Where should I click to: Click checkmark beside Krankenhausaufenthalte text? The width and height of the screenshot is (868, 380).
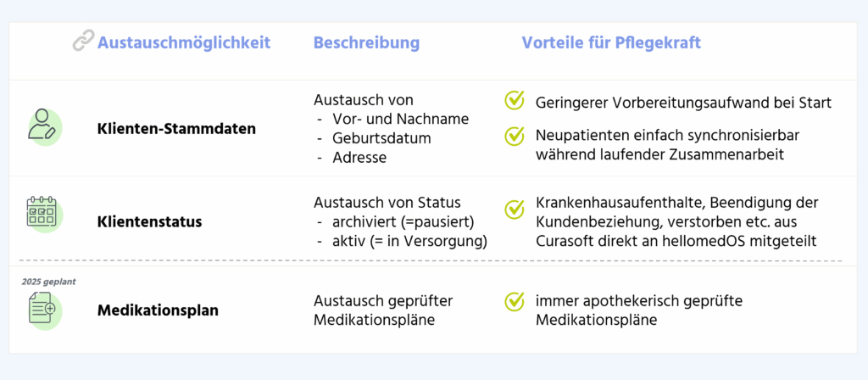click(515, 208)
